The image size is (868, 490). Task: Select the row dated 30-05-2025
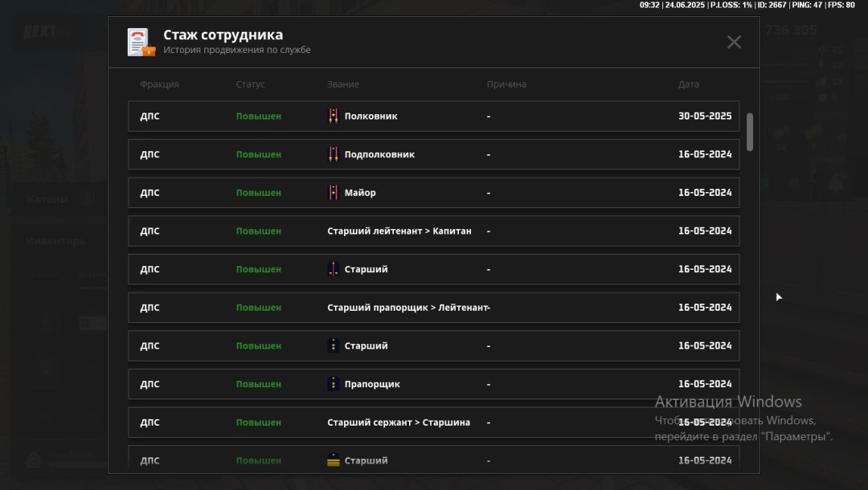(434, 116)
